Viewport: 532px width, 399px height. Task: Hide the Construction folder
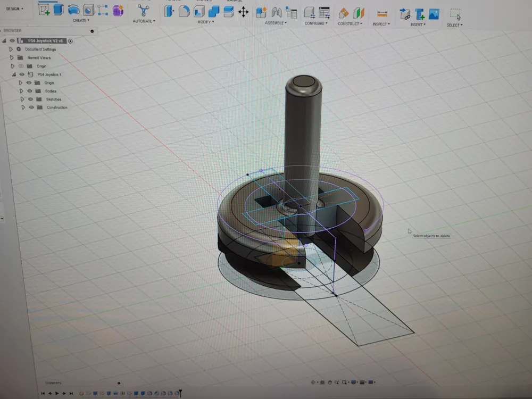31,107
